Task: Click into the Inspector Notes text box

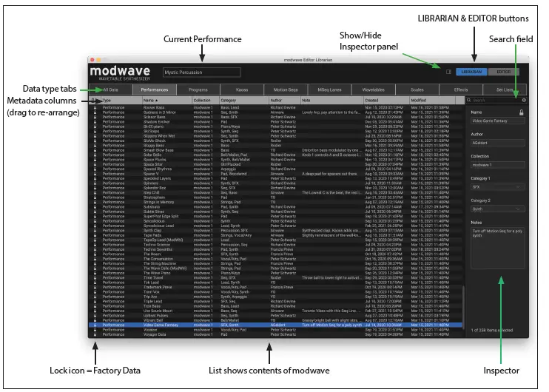Action: 497,248
